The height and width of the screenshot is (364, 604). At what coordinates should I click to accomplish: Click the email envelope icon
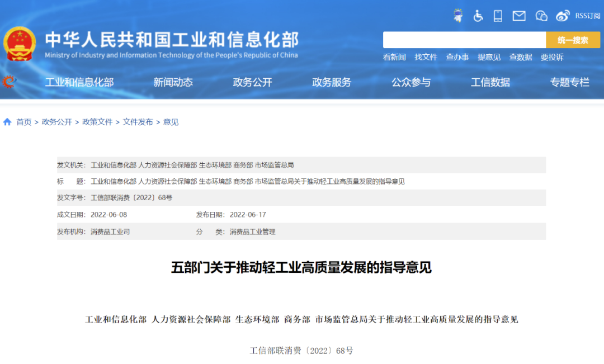click(x=518, y=15)
